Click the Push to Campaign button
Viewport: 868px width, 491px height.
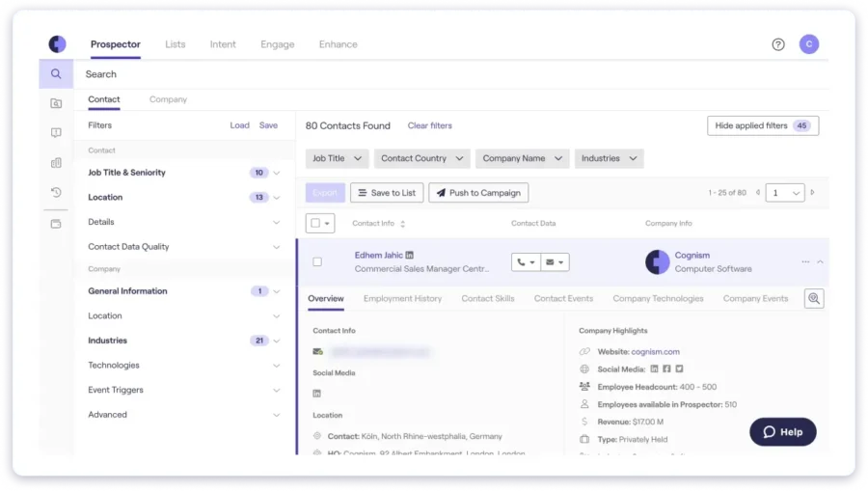[x=478, y=193]
